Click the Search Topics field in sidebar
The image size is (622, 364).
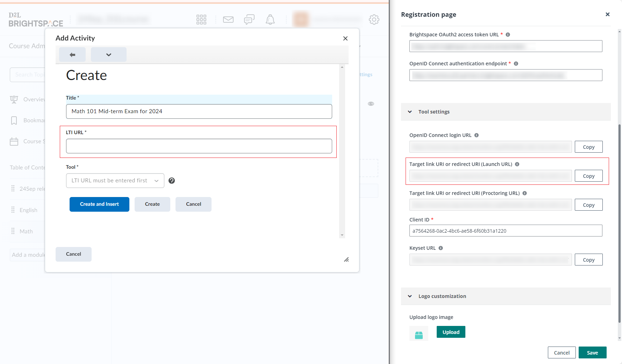(x=28, y=75)
